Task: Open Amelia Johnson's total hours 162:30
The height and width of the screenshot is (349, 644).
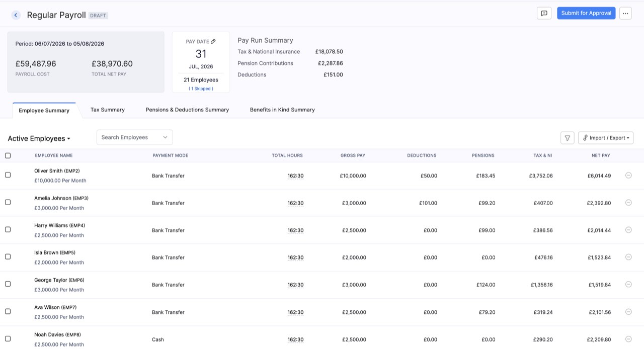Action: [295, 203]
